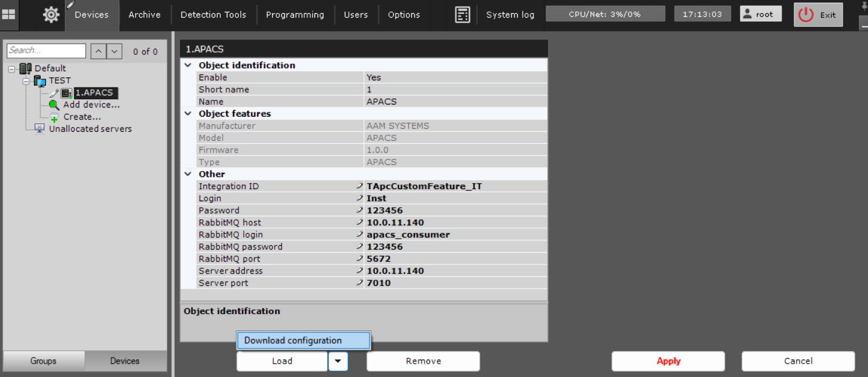Click the Remove button

423,361
